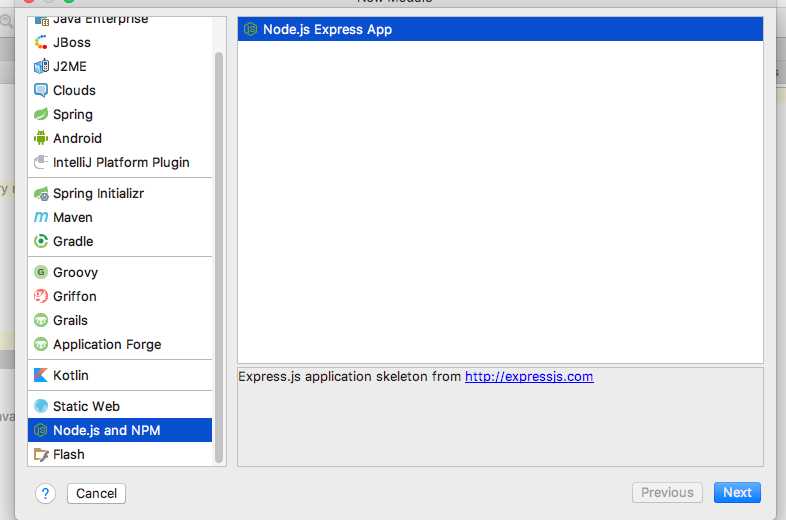
Task: Choose Kotlin module type
Action: 120,375
